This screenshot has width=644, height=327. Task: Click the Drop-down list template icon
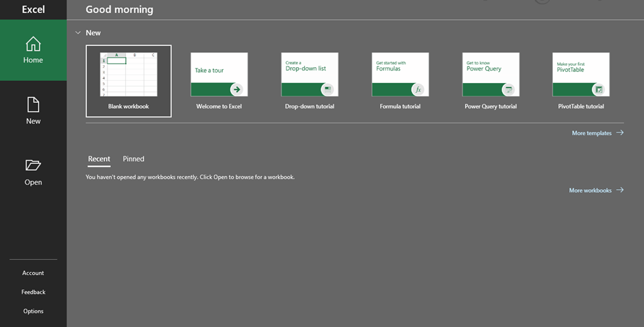point(327,89)
